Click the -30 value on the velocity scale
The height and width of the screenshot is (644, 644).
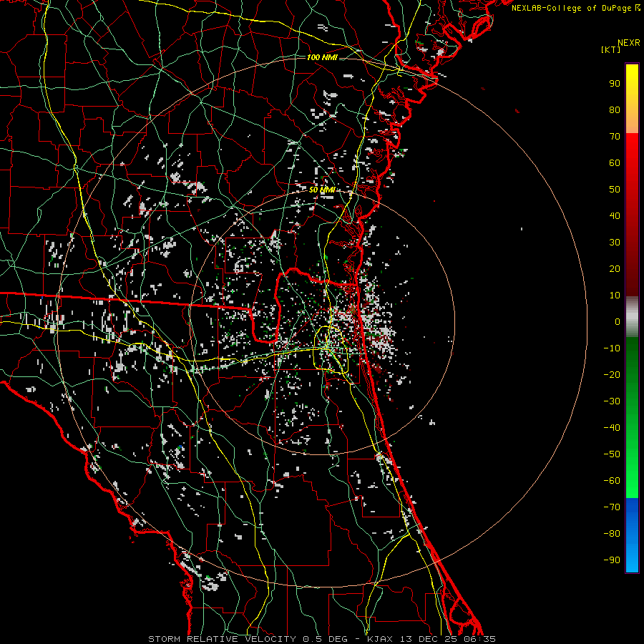click(612, 401)
